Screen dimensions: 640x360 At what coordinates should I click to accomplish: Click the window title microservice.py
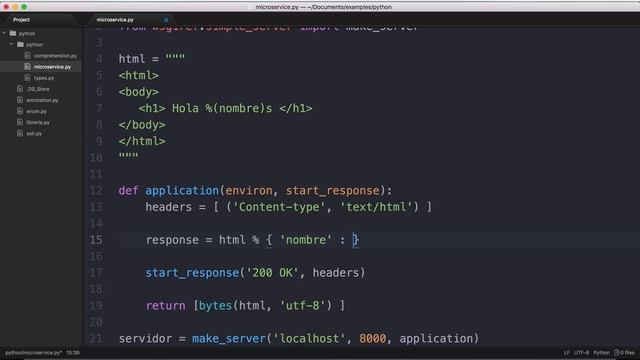click(x=323, y=7)
